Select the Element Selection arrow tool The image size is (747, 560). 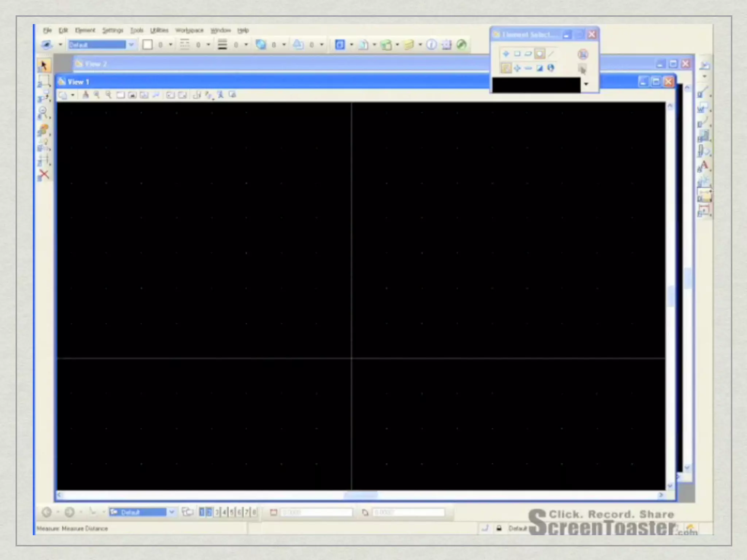coord(43,66)
